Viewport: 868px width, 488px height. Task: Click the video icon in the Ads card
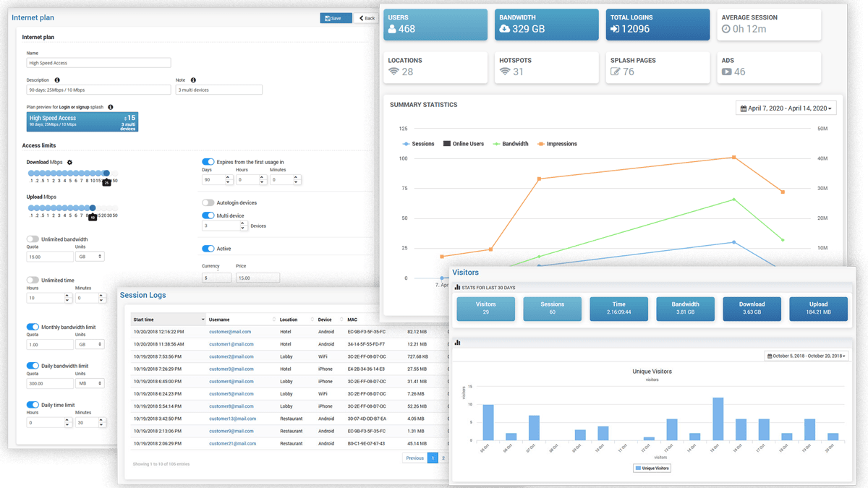(726, 72)
